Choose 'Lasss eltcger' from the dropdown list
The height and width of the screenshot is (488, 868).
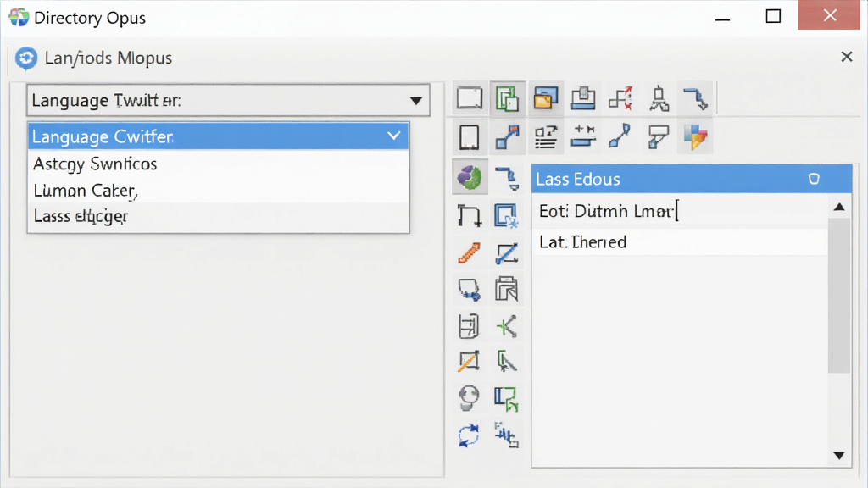point(218,216)
